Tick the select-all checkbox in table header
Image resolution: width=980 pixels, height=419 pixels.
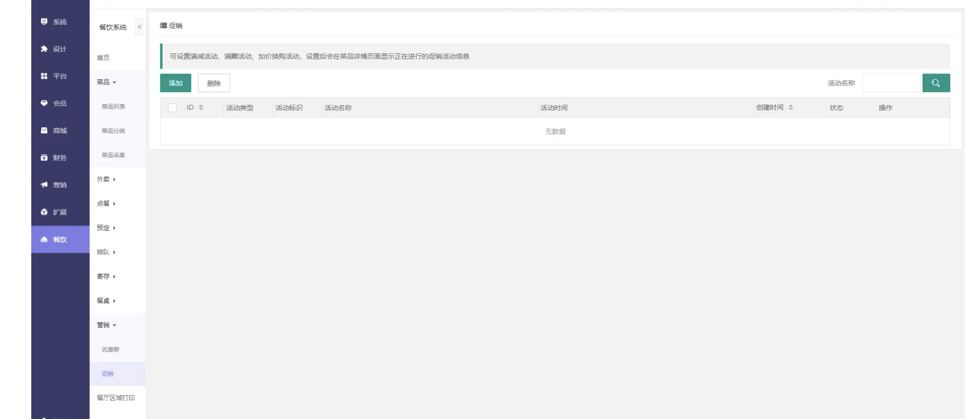(x=172, y=108)
